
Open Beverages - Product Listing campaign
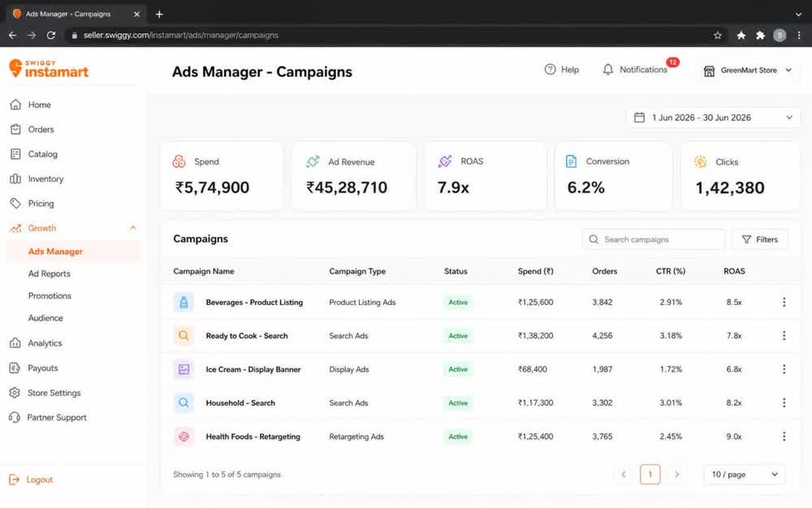coord(254,302)
